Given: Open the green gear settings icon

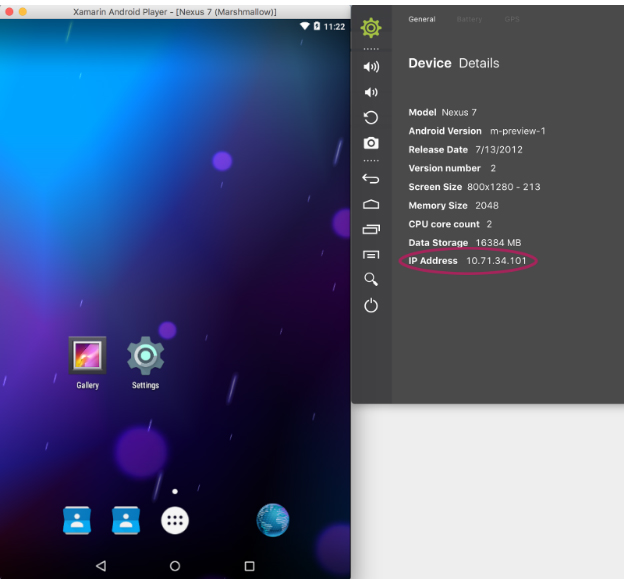Looking at the screenshot, I should pos(371,28).
